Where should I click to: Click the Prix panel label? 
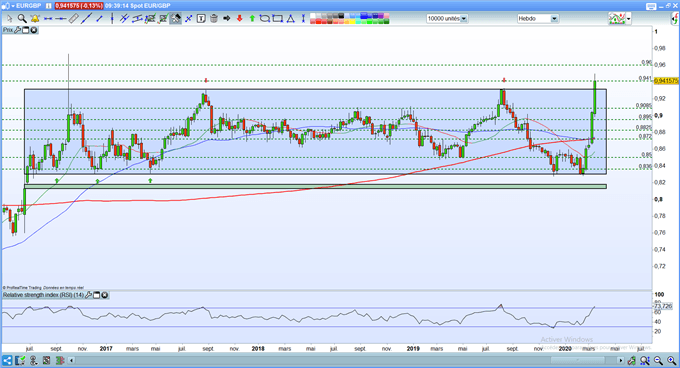(8, 30)
